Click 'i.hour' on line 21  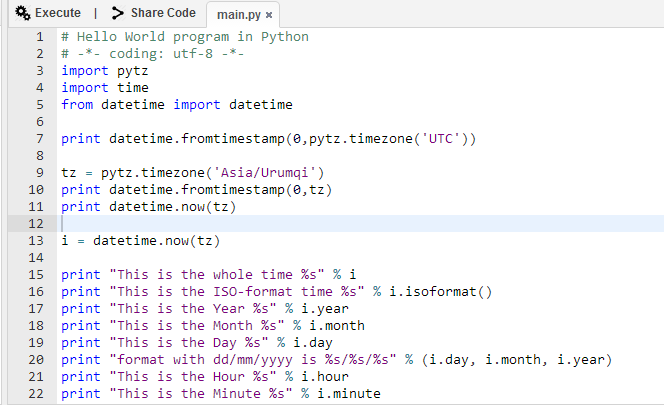[325, 377]
